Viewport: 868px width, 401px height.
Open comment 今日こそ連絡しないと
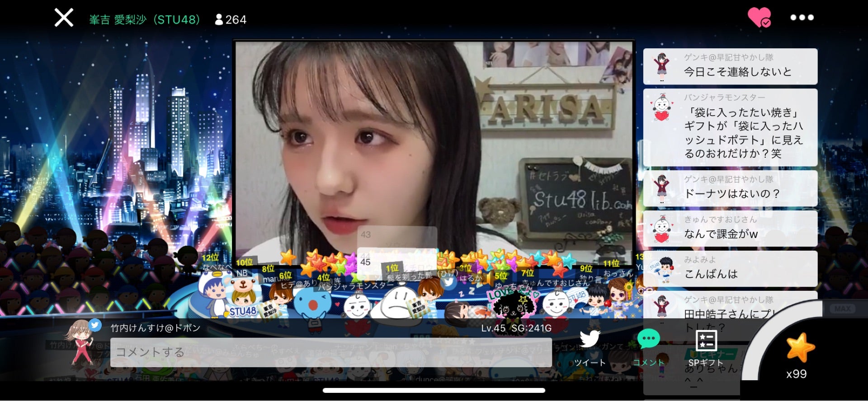tap(730, 66)
